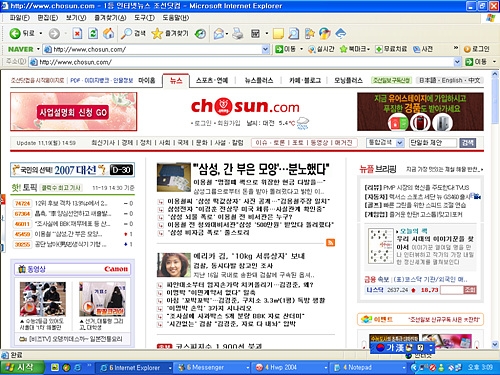This screenshot has width=500, height=375.
Task: Click the headline '삼성, 간 부은 모양…분노했다'
Action: 261,169
